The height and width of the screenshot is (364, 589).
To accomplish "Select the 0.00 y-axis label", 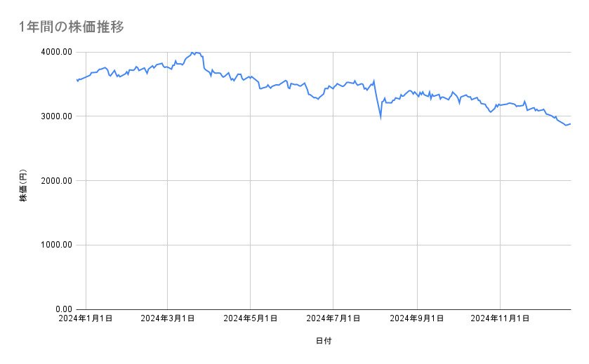I will (x=65, y=309).
